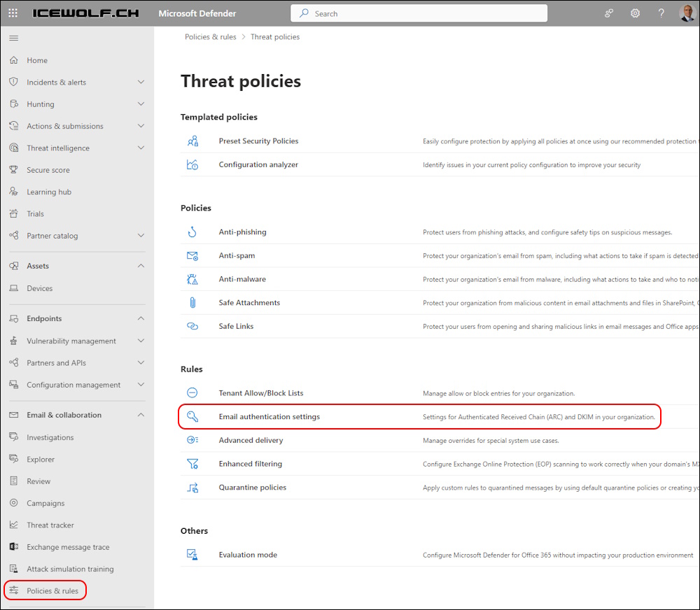Click the Anti-phishing hook icon
Viewport: 700px width, 610px height.
[192, 232]
